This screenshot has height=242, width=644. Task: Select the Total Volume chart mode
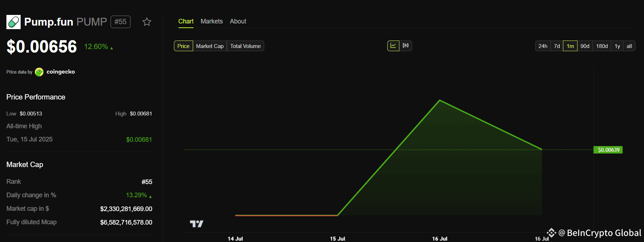tap(245, 46)
